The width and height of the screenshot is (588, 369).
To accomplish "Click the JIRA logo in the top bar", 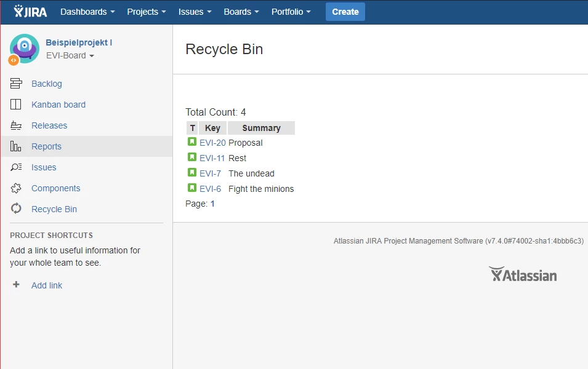I will [30, 11].
